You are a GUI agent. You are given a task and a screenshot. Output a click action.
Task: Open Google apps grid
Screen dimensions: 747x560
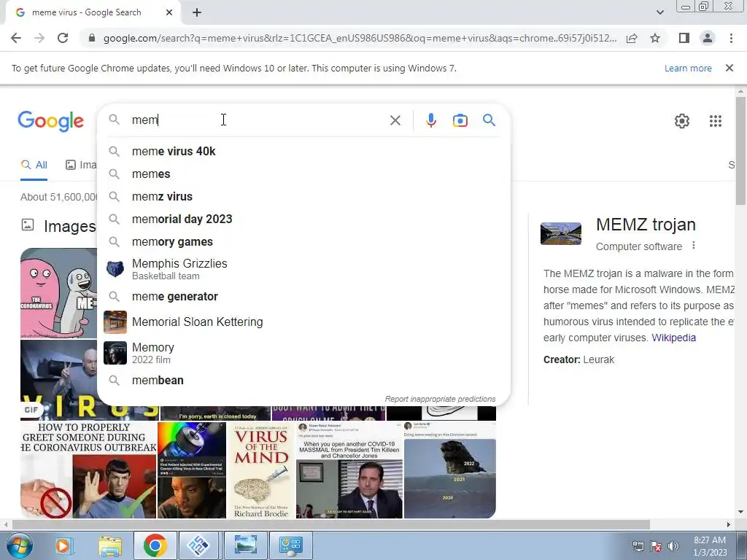pos(715,121)
